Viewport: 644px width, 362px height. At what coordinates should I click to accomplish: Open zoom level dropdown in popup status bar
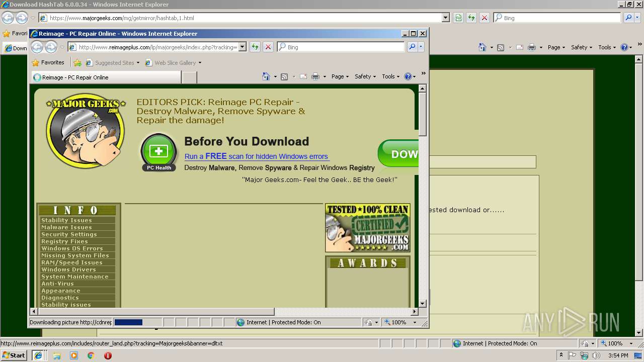(x=415, y=322)
